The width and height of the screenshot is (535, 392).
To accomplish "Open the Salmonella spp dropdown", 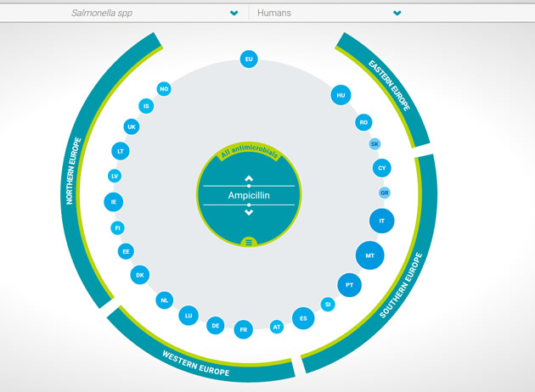I will coord(153,13).
